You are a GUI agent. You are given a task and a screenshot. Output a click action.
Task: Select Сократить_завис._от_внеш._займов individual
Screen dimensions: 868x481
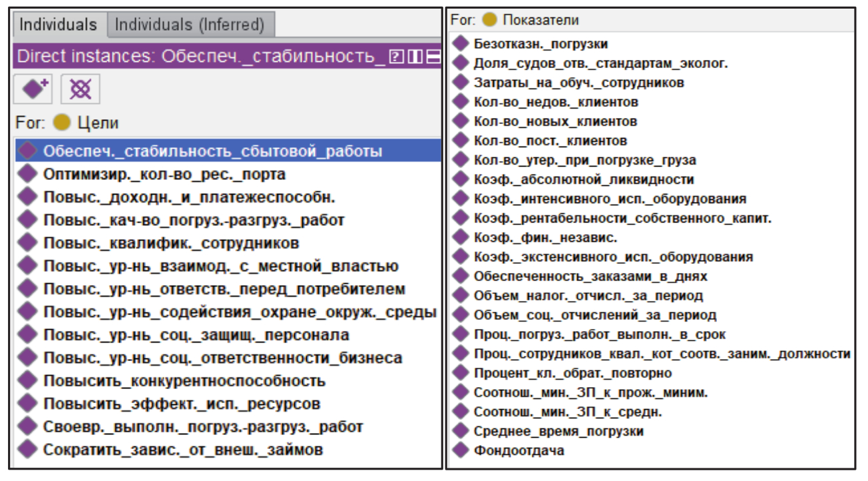coord(183,450)
